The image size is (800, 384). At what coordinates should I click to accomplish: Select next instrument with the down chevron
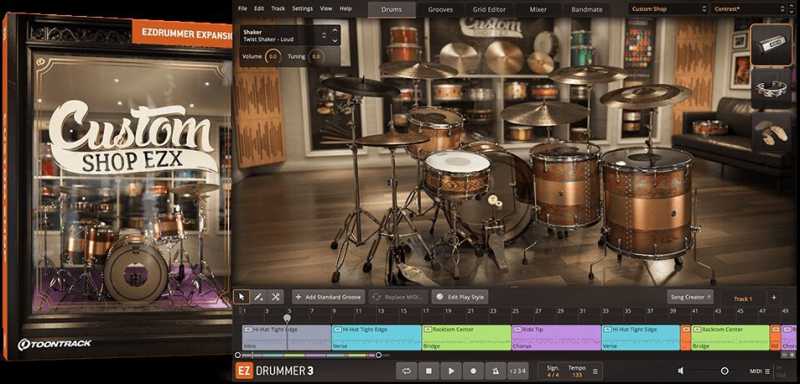[x=334, y=40]
